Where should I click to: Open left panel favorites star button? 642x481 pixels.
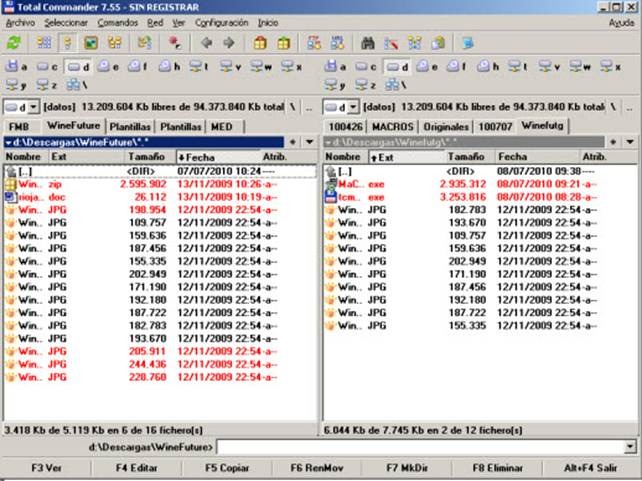(293, 142)
